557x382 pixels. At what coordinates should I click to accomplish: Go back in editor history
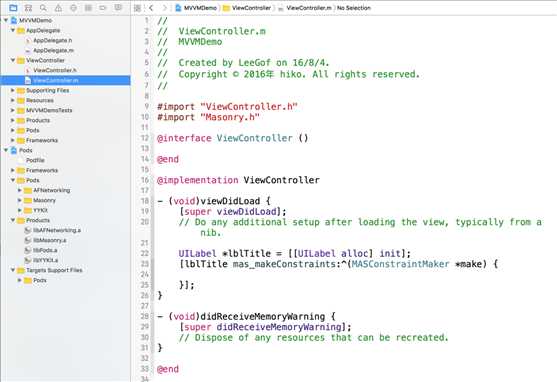[151, 8]
